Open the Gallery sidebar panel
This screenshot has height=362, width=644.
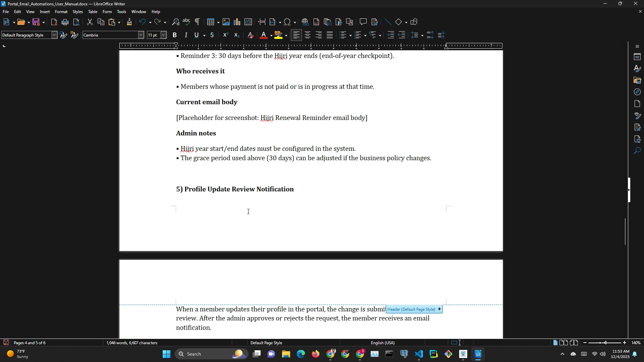[637, 80]
